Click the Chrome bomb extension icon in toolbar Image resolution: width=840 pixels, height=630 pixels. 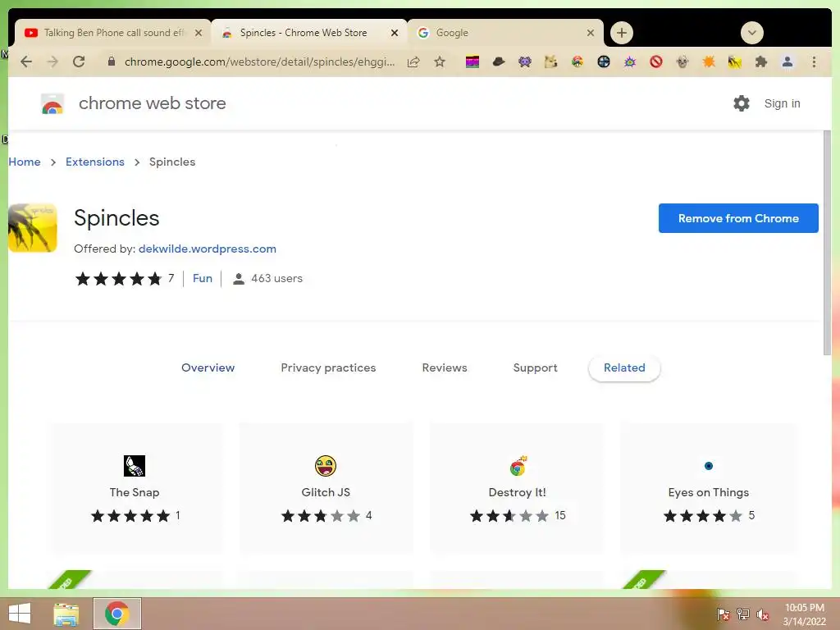click(x=577, y=62)
